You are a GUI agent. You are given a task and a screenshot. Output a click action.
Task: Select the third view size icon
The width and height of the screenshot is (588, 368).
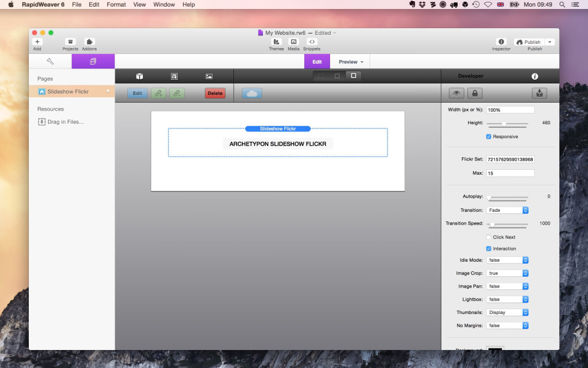(x=353, y=76)
